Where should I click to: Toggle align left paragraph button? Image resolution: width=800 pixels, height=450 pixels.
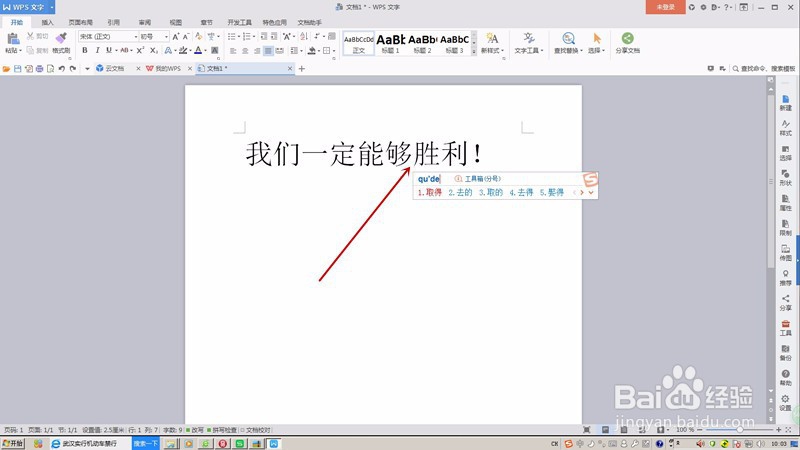pyautogui.click(x=233, y=51)
